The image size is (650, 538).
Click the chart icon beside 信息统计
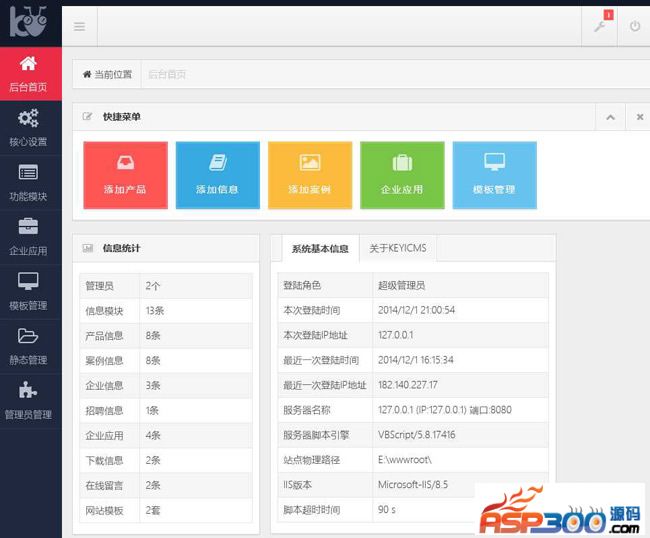tap(87, 248)
